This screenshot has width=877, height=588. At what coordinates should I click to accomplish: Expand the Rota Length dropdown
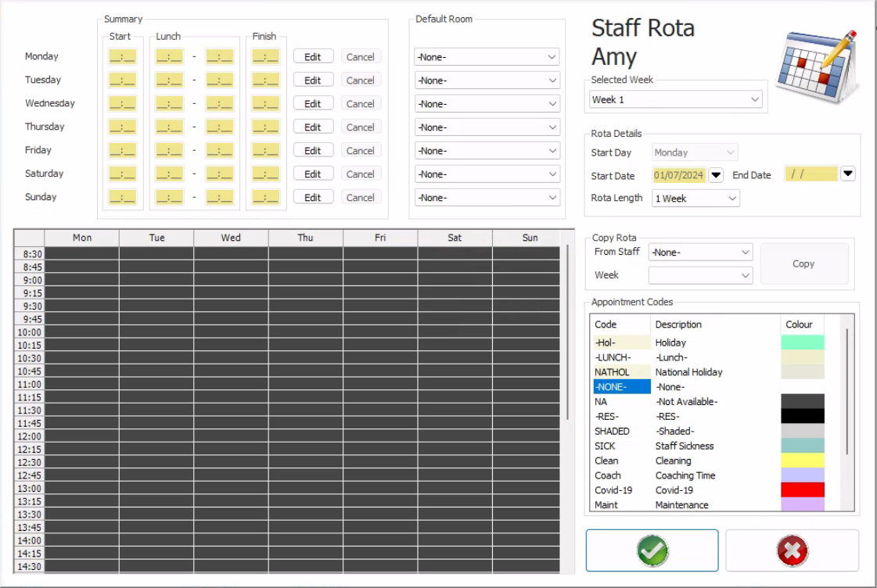point(695,199)
